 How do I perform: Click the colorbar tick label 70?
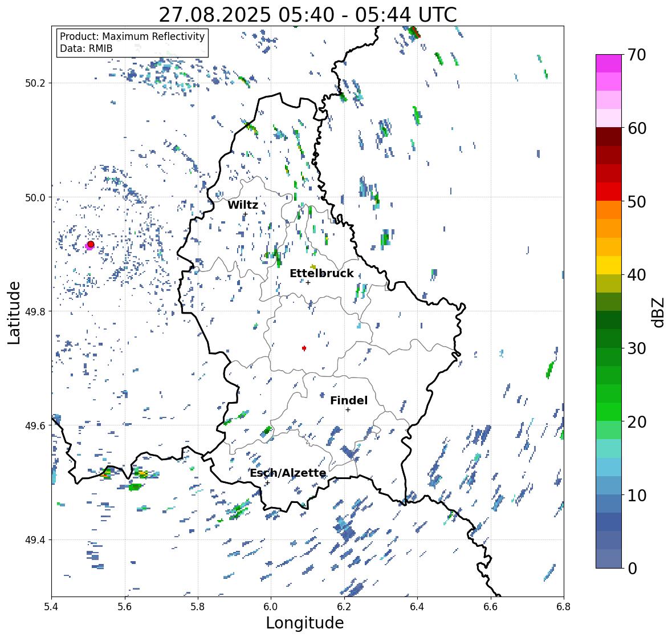point(637,54)
